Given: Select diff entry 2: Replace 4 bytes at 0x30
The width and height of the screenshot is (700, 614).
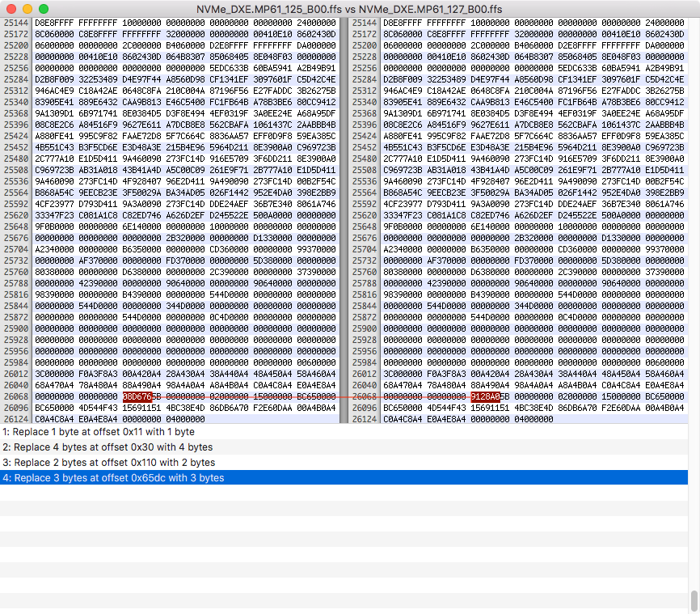Looking at the screenshot, I should (x=344, y=447).
